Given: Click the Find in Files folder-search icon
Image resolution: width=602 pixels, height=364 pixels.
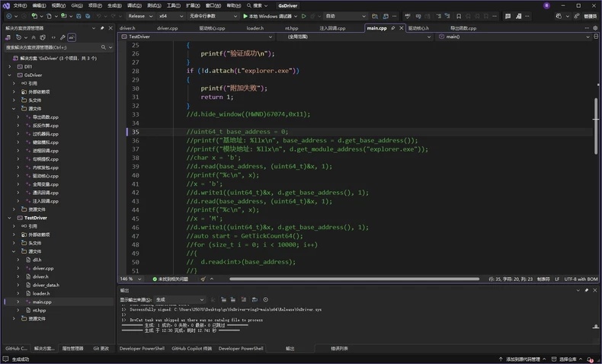Looking at the screenshot, I should click(375, 16).
